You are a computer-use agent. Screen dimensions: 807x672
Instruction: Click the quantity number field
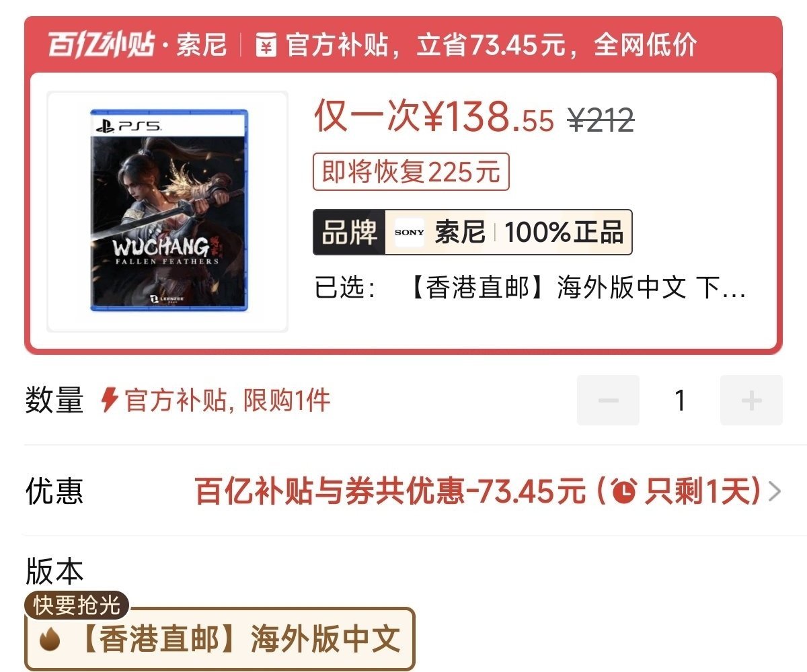(680, 401)
